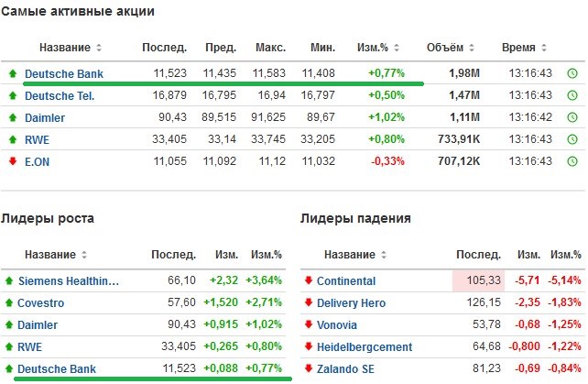Open RWE link in Лидеры роста
The image size is (588, 384).
click(29, 347)
